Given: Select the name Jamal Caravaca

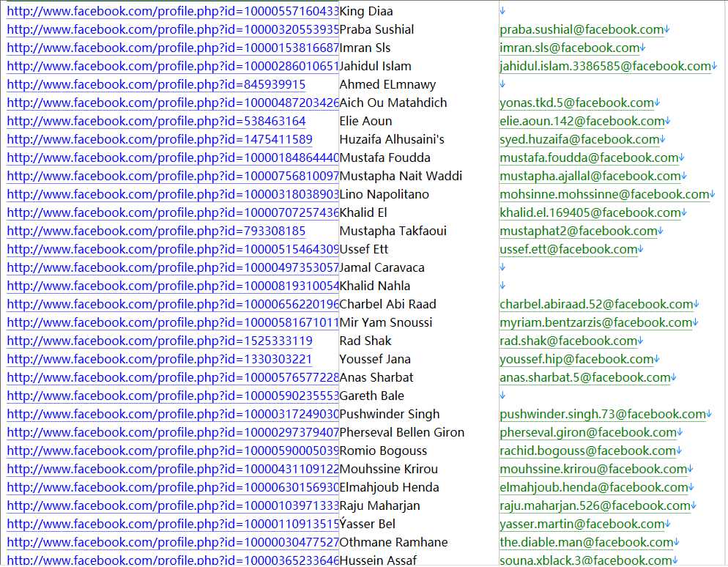Looking at the screenshot, I should coord(382,267).
